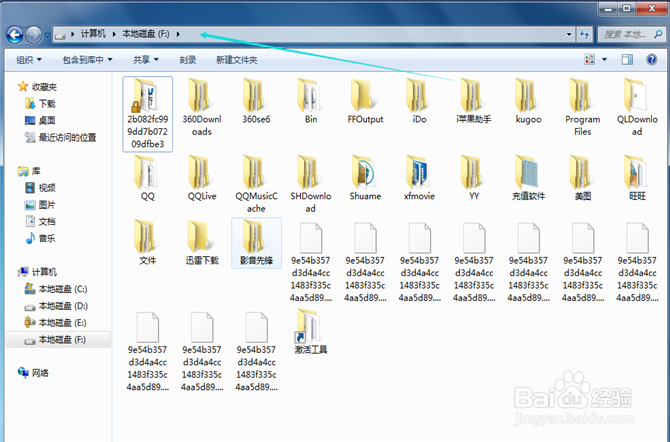
Task: Click the refresh button beside address bar
Action: pyautogui.click(x=584, y=34)
